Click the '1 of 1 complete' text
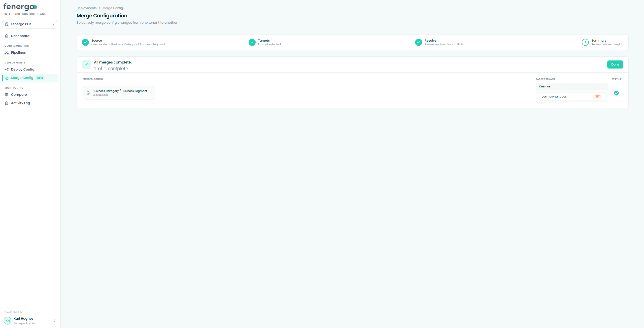The image size is (644, 328). click(111, 69)
